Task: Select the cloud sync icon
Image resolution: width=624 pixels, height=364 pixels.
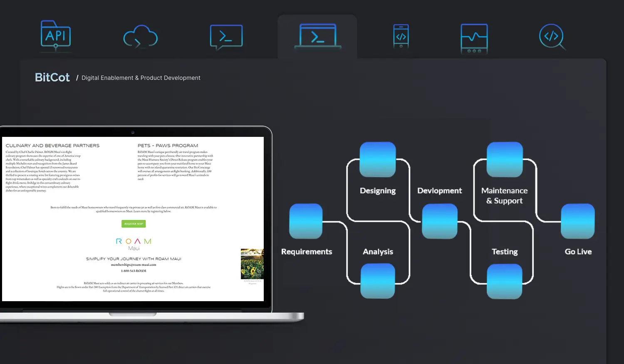Action: click(141, 37)
